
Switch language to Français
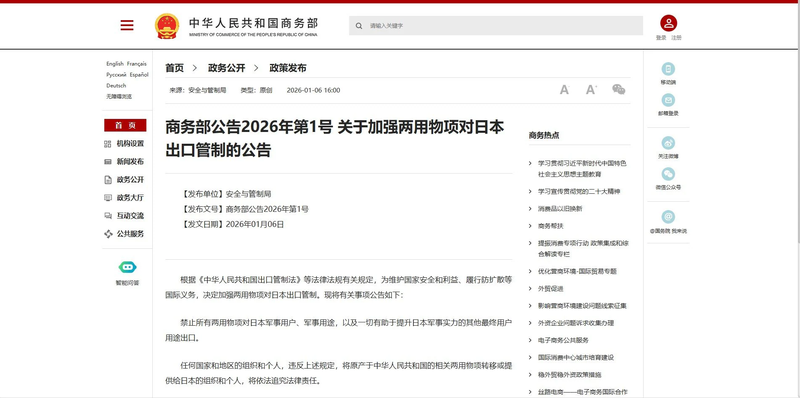click(137, 64)
